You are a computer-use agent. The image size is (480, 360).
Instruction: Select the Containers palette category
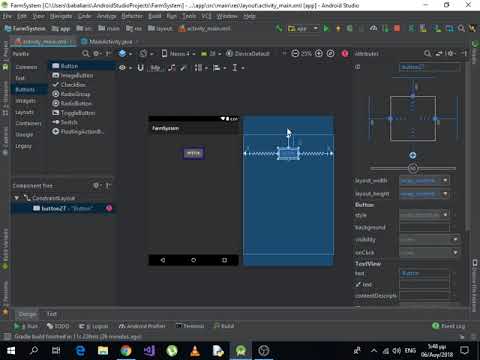(29, 123)
